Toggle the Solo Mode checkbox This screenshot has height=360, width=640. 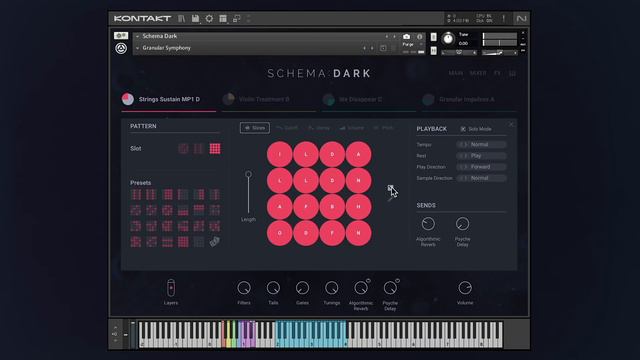pyautogui.click(x=463, y=129)
